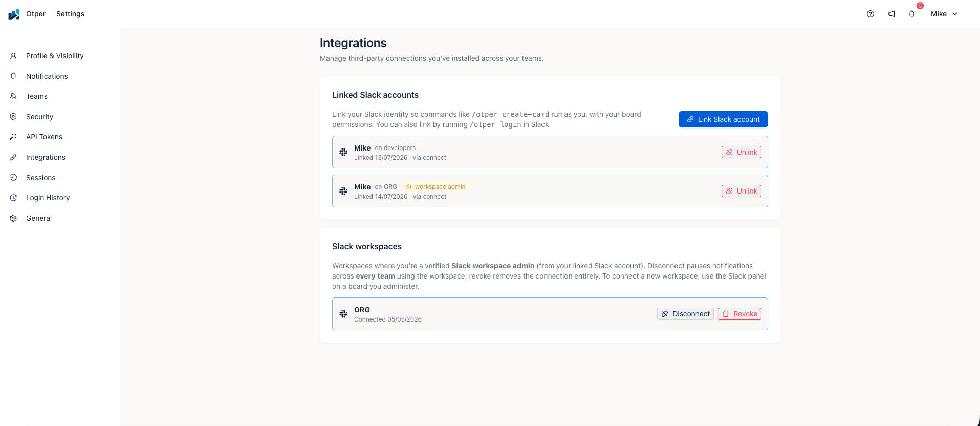Click the Notifications sidebar bell icon
Viewport: 980px width, 426px height.
coord(13,76)
